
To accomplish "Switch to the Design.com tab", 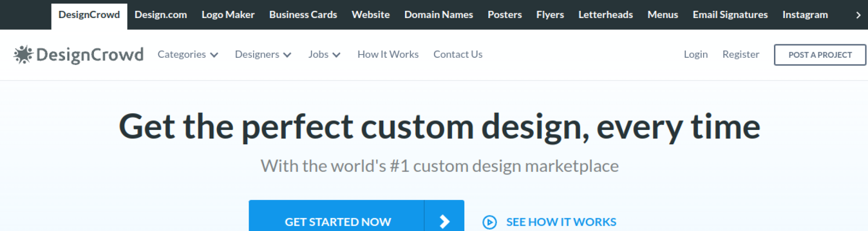I will point(160,15).
